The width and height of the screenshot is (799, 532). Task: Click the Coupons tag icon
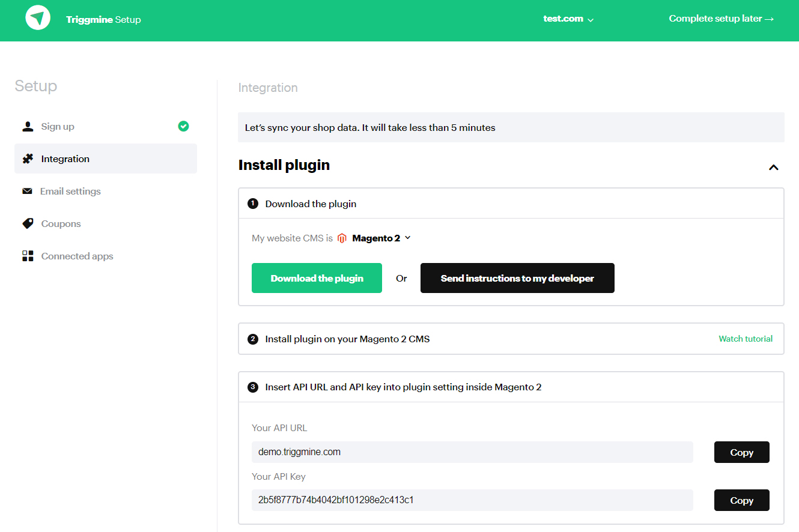tap(28, 223)
